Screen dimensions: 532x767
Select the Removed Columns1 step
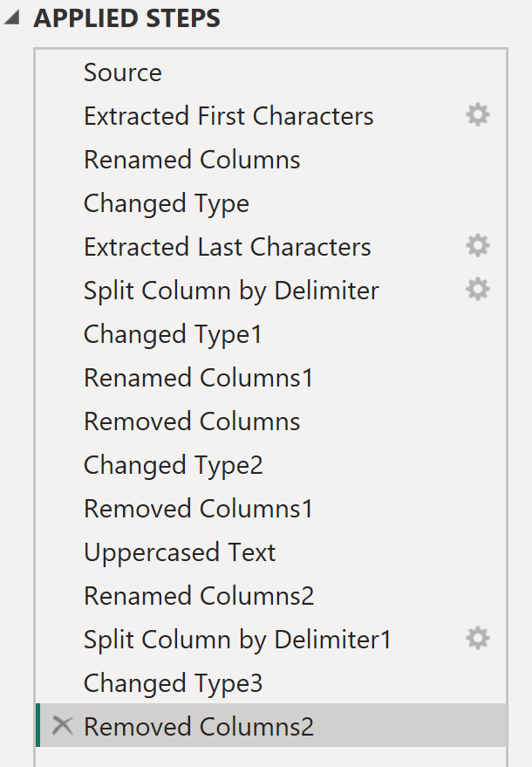coord(198,509)
